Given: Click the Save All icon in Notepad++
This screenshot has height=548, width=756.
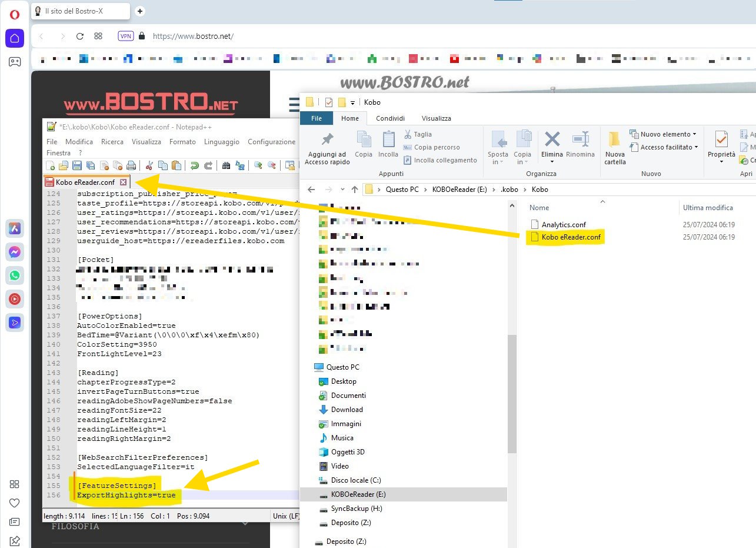Looking at the screenshot, I should coord(91,165).
